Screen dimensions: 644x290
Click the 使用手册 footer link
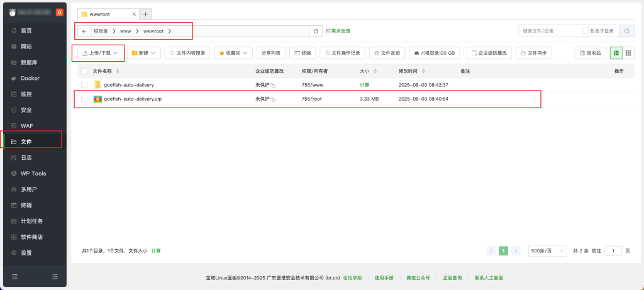point(384,277)
